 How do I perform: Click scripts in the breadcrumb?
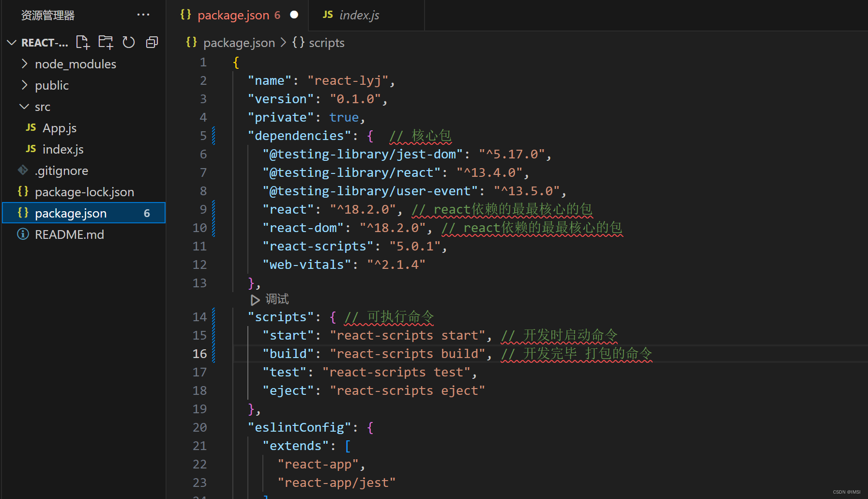327,43
